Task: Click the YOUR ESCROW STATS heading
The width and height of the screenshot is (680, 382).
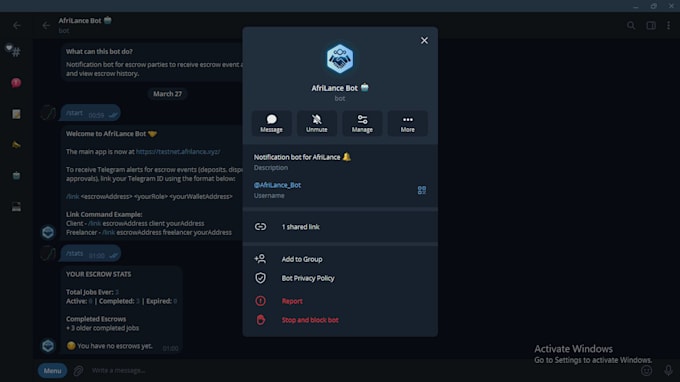Action: pos(98,274)
